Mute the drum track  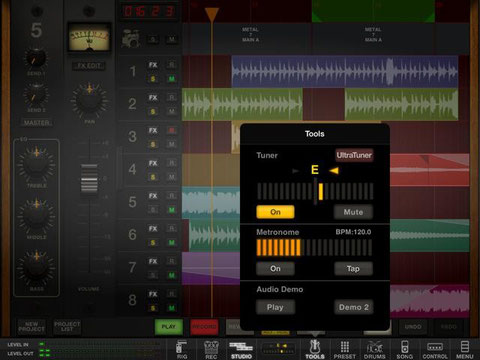(x=172, y=39)
